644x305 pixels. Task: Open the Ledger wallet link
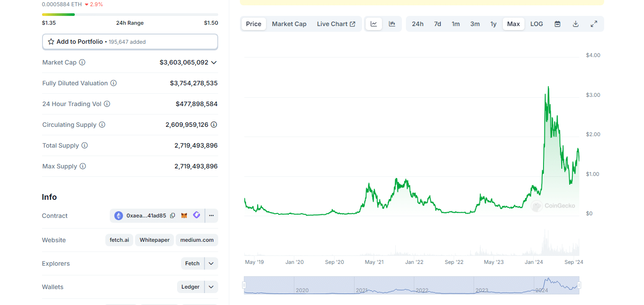click(190, 287)
